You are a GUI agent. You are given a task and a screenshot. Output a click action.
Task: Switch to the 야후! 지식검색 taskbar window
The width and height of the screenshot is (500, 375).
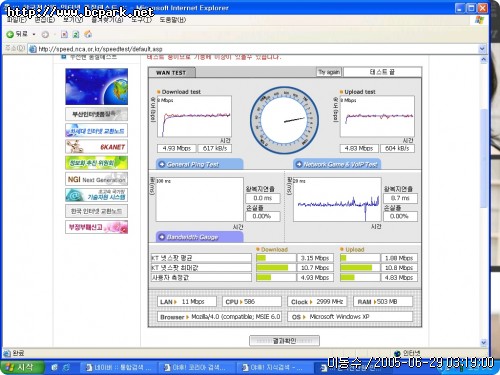[275, 367]
